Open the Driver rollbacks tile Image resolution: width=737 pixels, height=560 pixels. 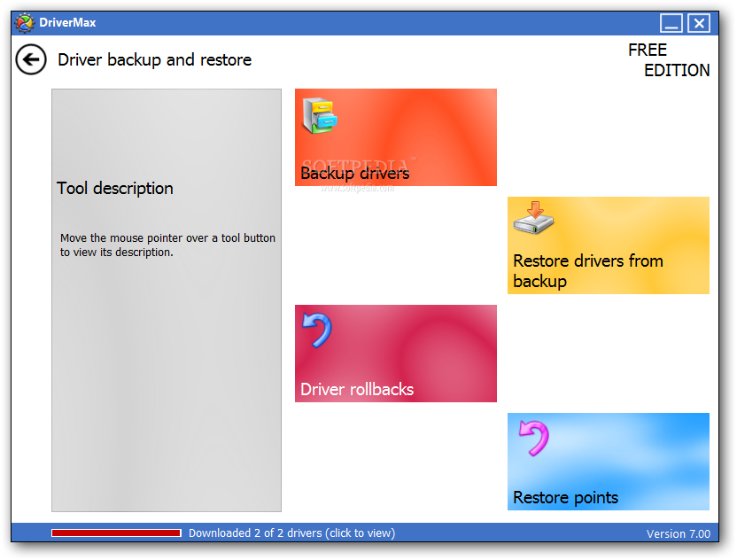[x=395, y=354]
